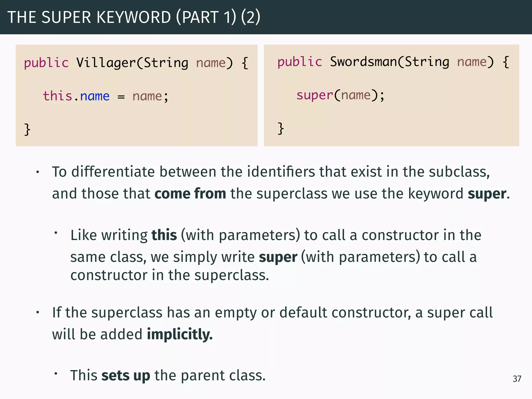Click the bold phrase "sets up"
532x399 pixels.
(126, 375)
